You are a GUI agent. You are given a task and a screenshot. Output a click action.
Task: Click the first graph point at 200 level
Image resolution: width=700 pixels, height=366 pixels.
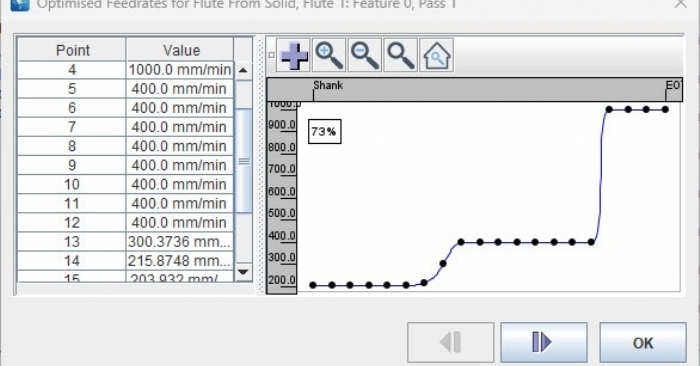pyautogui.click(x=313, y=285)
